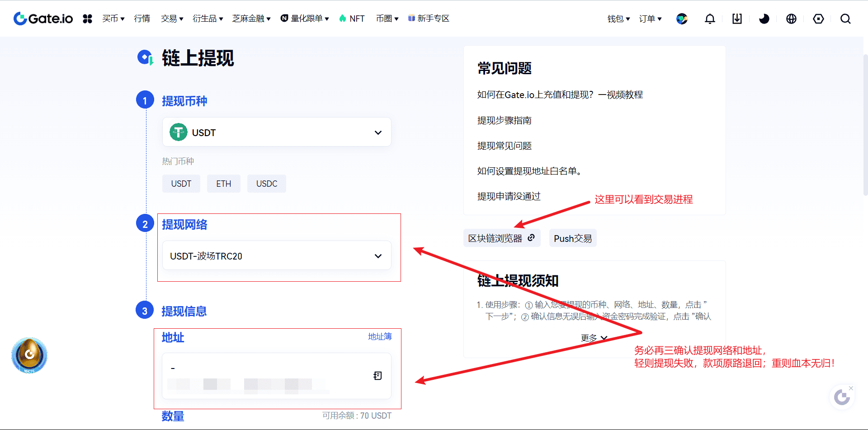This screenshot has height=430, width=868.
Task: Open 如何设置提现地址白名单 link
Action: pyautogui.click(x=530, y=171)
